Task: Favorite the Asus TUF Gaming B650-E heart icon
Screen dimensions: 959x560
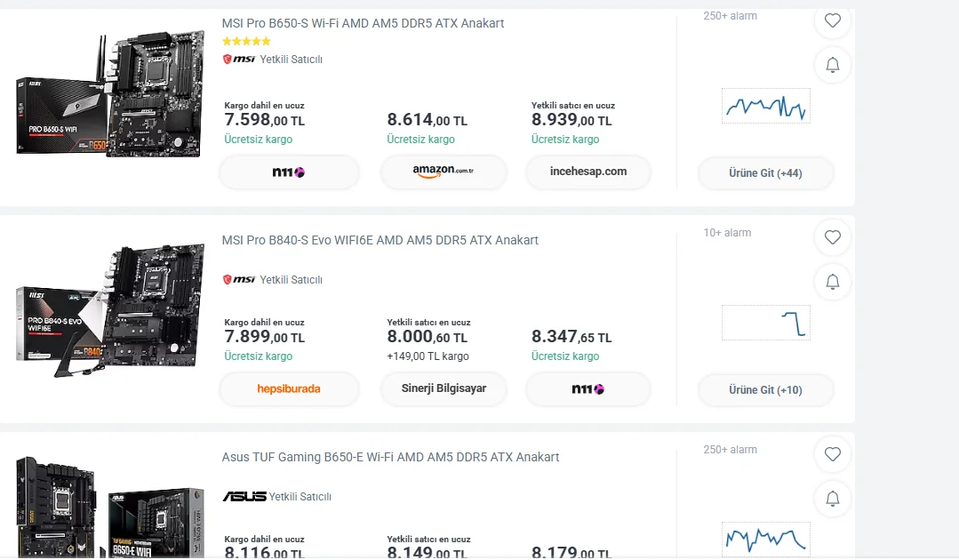Action: [x=833, y=454]
